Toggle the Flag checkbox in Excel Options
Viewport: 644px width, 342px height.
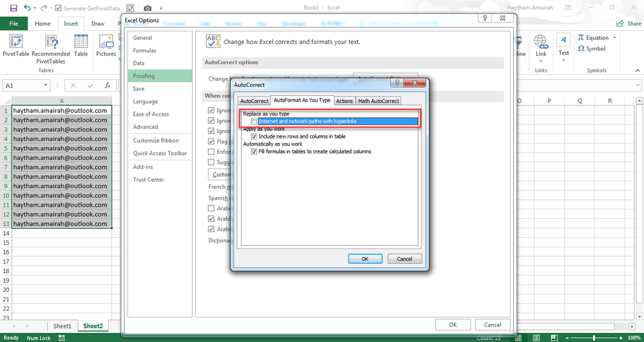211,141
